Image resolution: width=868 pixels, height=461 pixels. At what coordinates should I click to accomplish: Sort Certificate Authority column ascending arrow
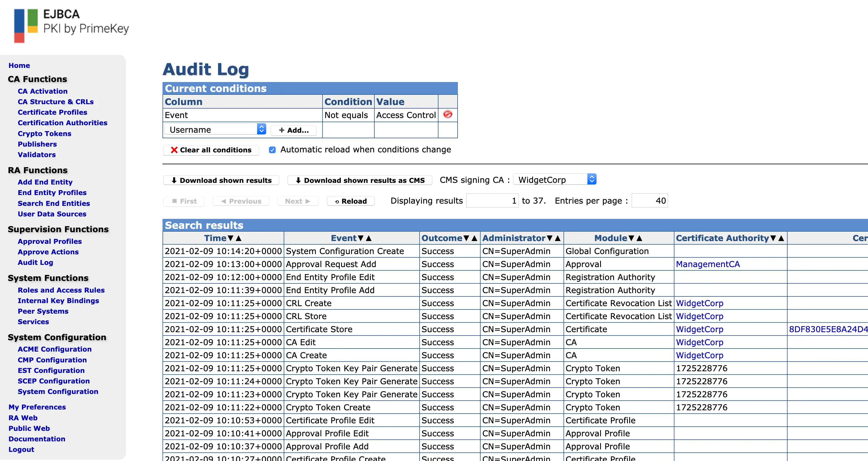[781, 238]
